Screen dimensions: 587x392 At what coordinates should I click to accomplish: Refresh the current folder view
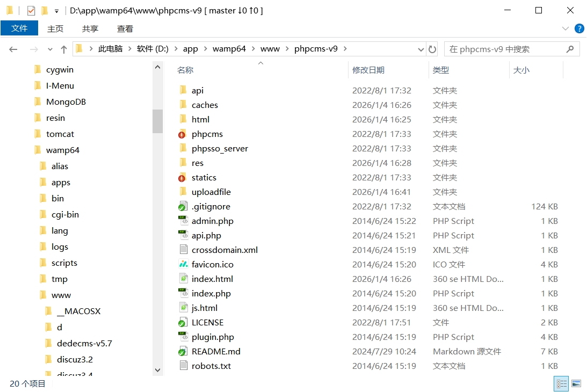coord(432,49)
